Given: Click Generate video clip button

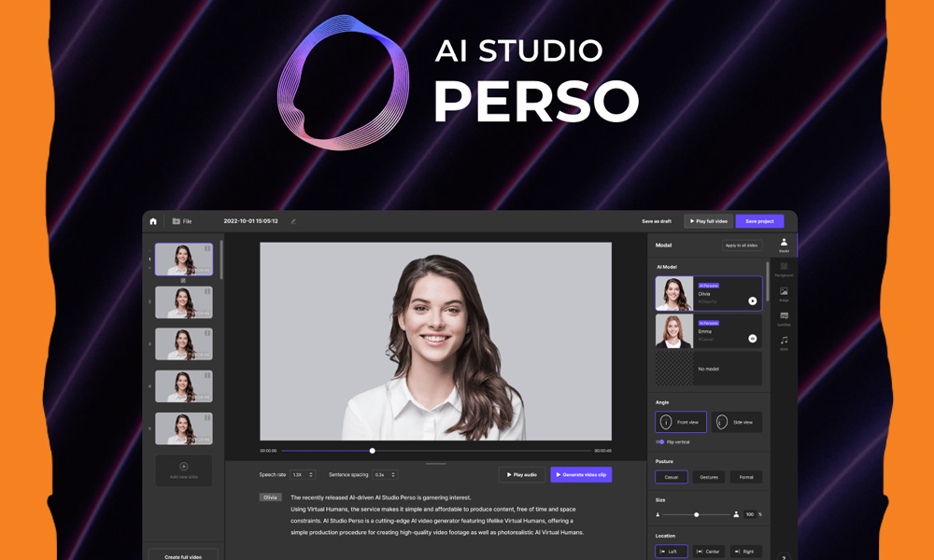Looking at the screenshot, I should point(581,475).
